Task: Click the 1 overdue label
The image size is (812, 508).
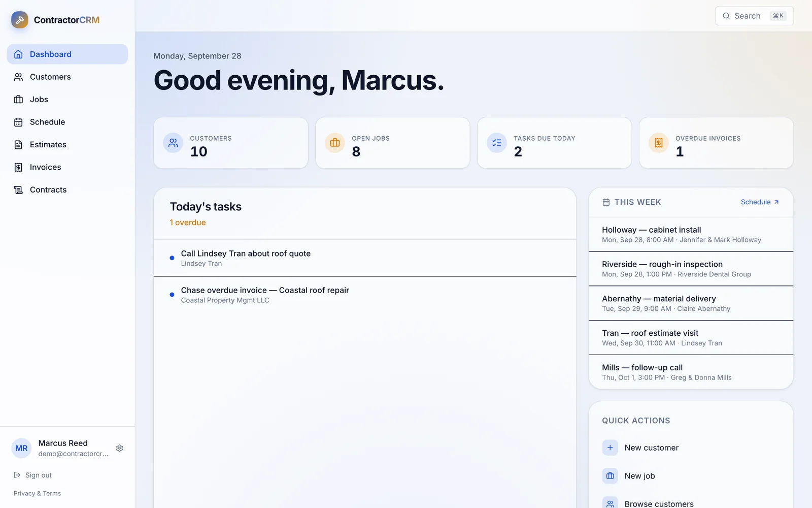Action: pyautogui.click(x=188, y=223)
